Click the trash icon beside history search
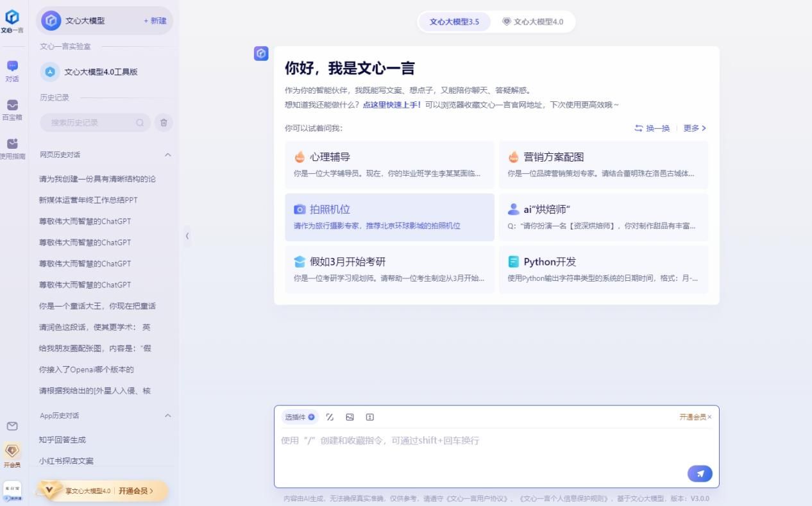 pyautogui.click(x=163, y=122)
